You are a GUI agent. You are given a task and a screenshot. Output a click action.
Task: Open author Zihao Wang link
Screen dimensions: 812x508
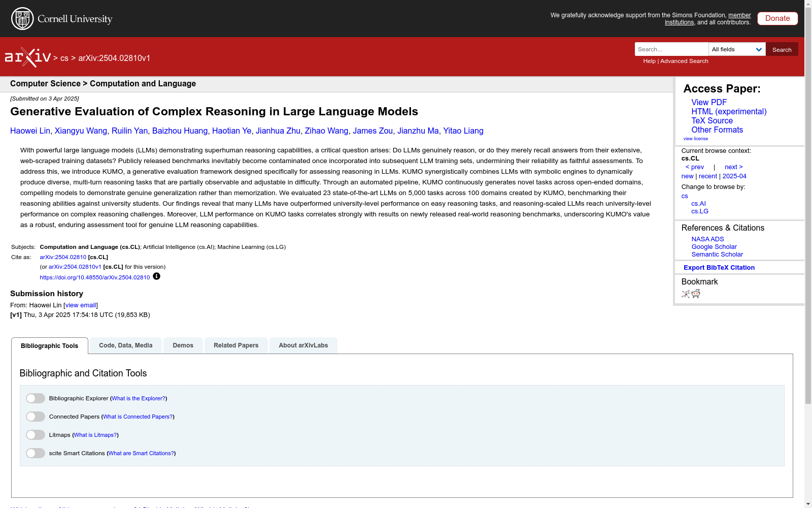[x=326, y=131]
